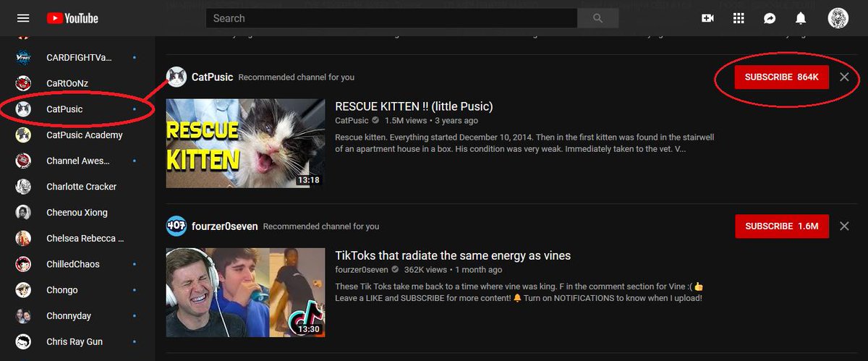The image size is (868, 361).
Task: Open CARDFIGHTVa… channel avatar in sidebar
Action: coord(23,58)
